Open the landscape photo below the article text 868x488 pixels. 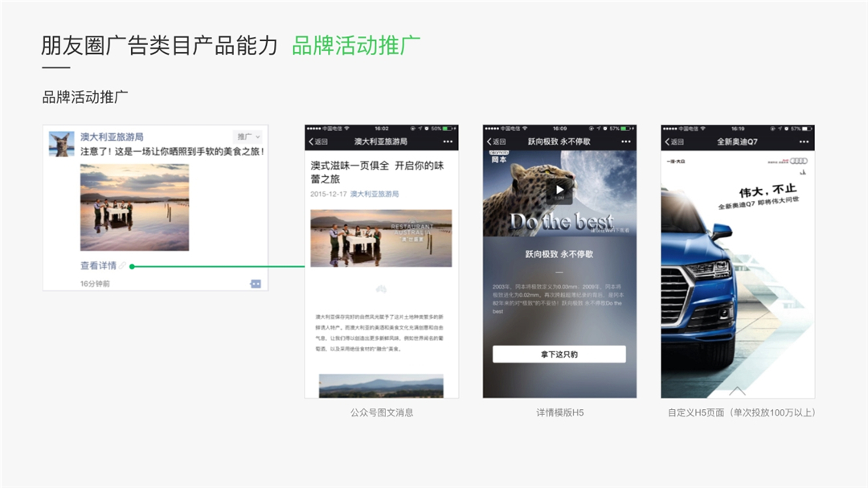pos(381,386)
